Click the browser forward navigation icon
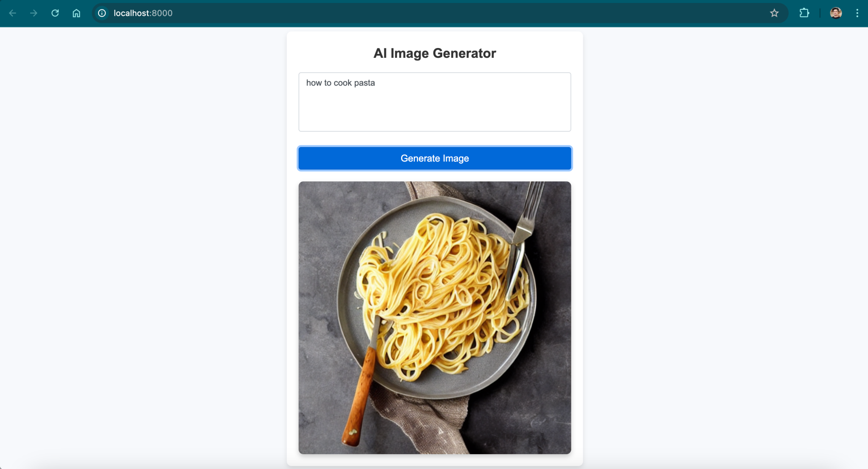The height and width of the screenshot is (469, 868). [33, 13]
